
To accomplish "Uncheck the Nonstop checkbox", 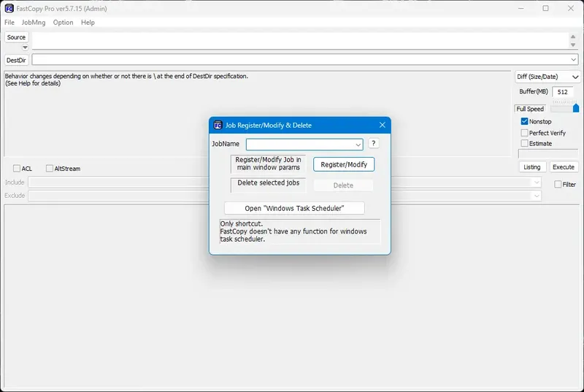I will pos(524,121).
